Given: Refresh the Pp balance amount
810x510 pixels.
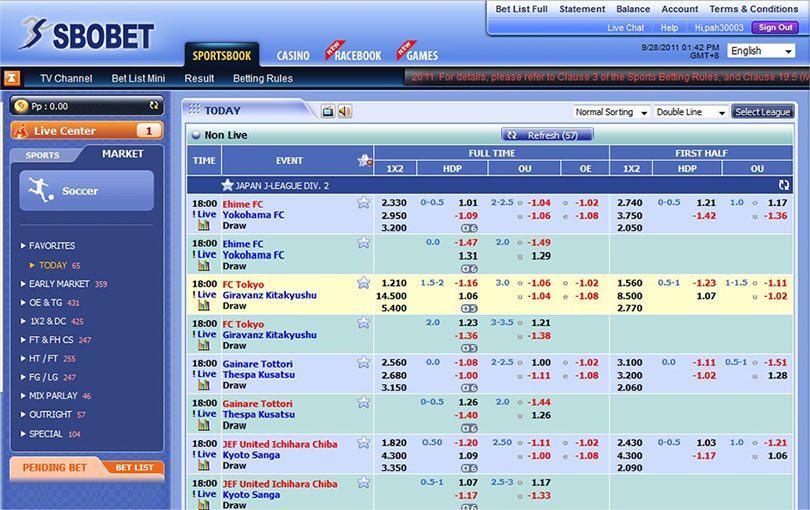Looking at the screenshot, I should 154,105.
